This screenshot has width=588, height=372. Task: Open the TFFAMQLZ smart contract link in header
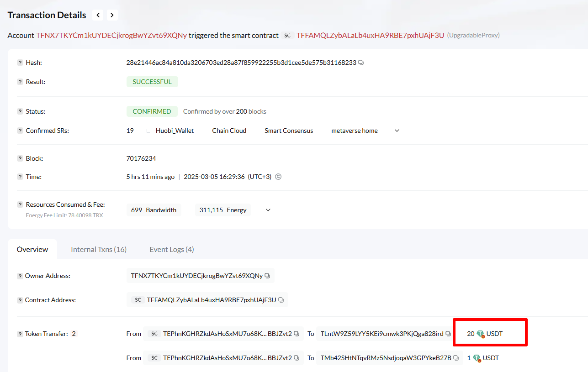click(x=370, y=35)
